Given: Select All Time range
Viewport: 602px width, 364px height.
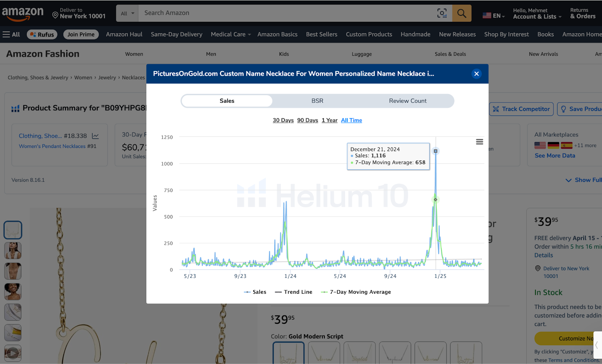Looking at the screenshot, I should (351, 120).
